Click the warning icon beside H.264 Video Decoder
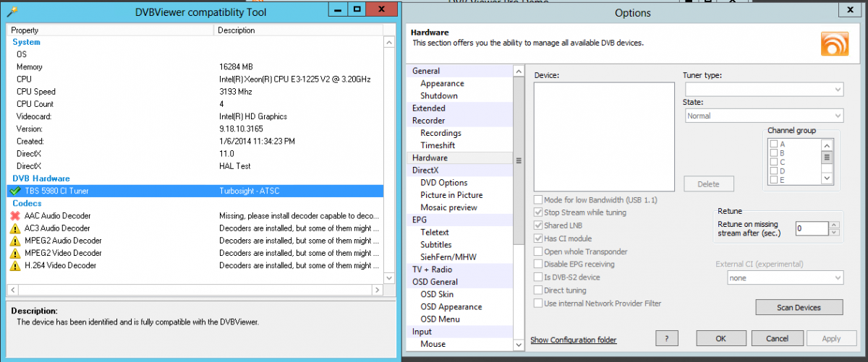 click(x=14, y=265)
